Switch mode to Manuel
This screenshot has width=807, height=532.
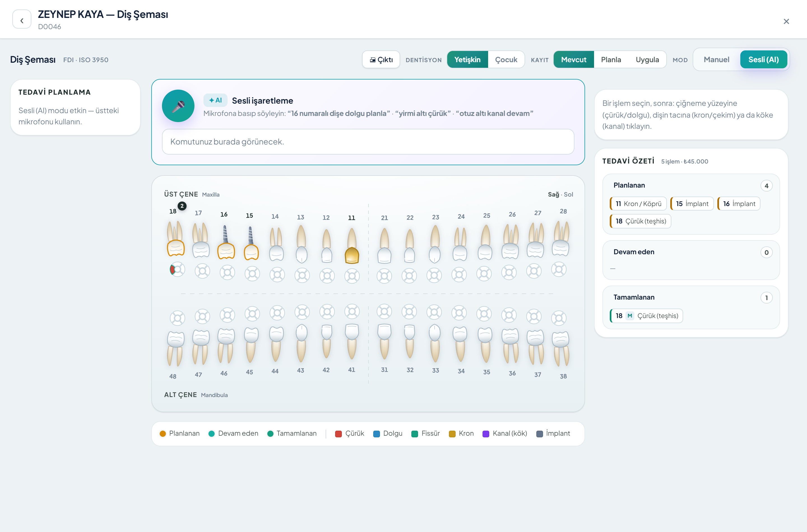click(x=716, y=60)
